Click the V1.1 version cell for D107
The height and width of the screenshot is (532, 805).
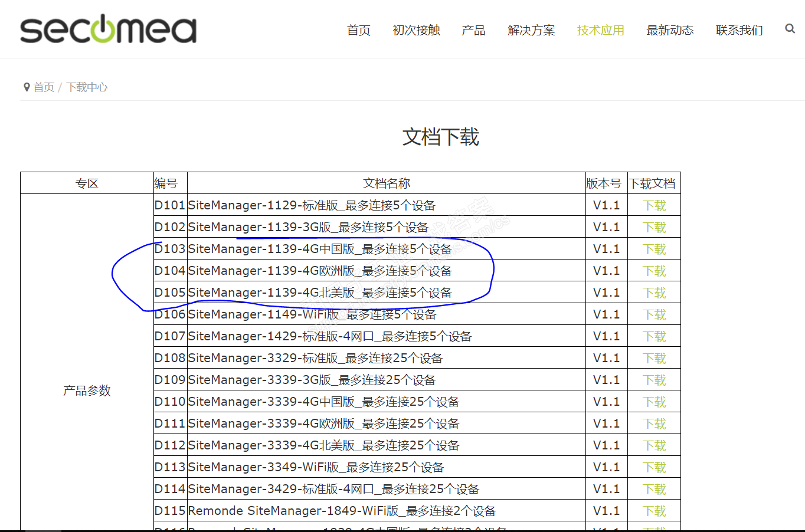point(606,336)
